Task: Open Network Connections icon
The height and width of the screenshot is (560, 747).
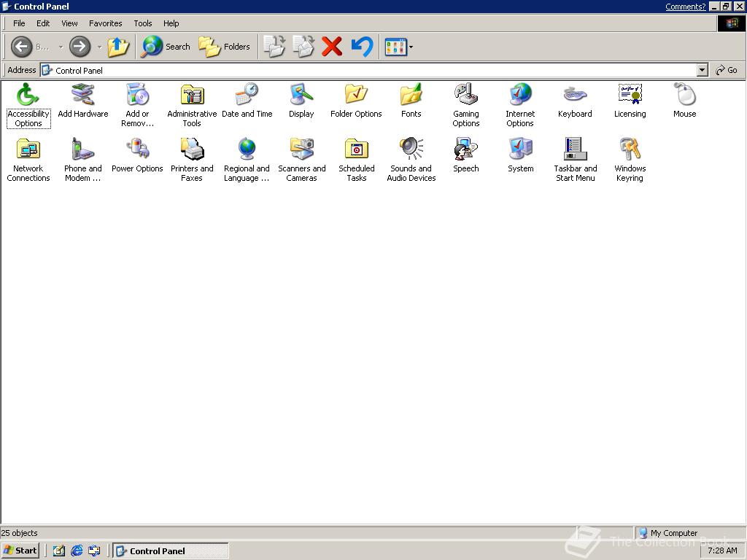Action: click(28, 160)
